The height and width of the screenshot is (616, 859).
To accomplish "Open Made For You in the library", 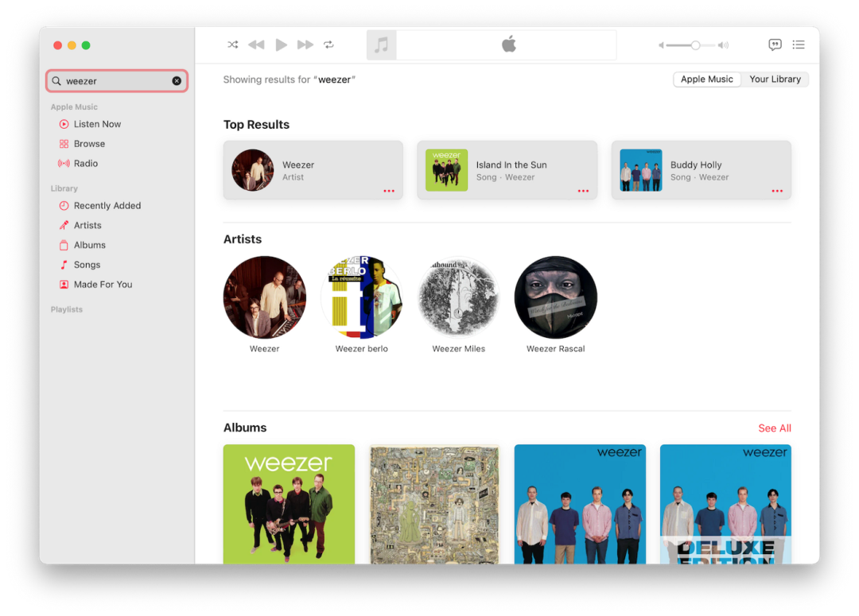I will pos(103,285).
